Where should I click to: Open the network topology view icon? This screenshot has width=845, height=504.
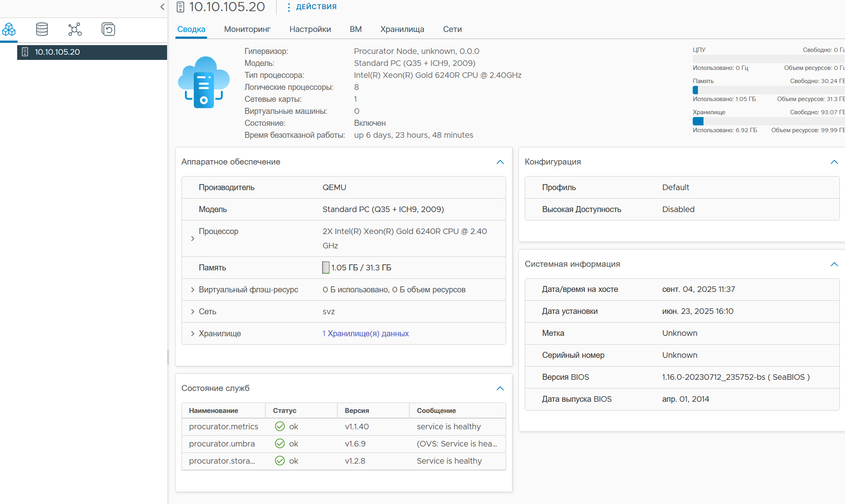pyautogui.click(x=75, y=30)
